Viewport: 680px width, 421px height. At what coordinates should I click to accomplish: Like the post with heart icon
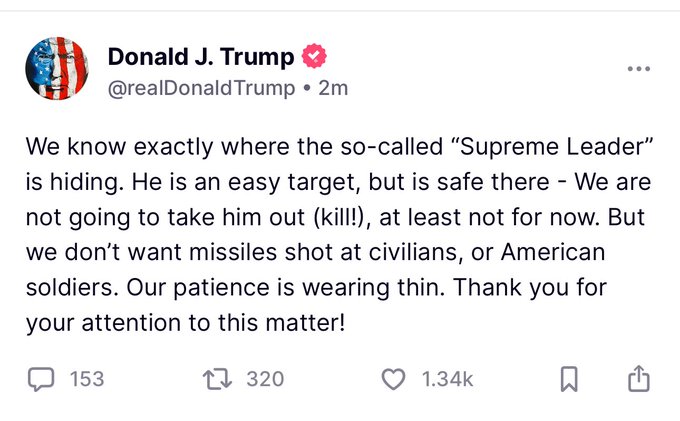[x=395, y=379]
